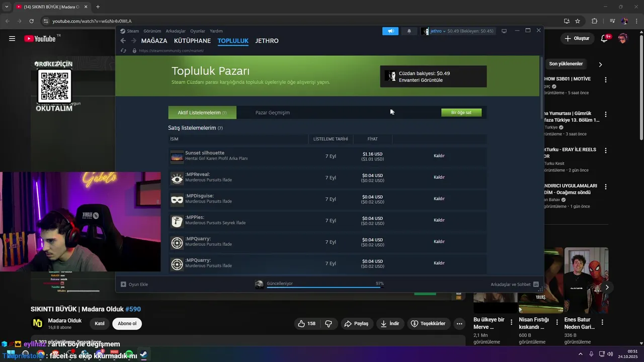Click Teşekkürler thanks button
Viewport: 644px width, 362px height.
point(428,323)
